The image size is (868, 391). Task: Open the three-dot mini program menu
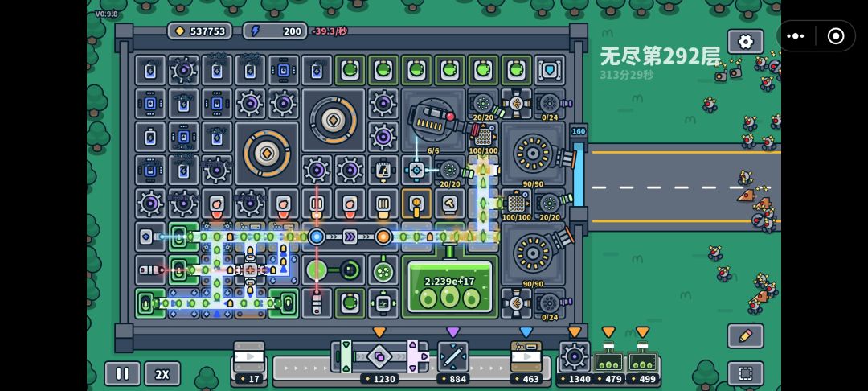pos(796,36)
